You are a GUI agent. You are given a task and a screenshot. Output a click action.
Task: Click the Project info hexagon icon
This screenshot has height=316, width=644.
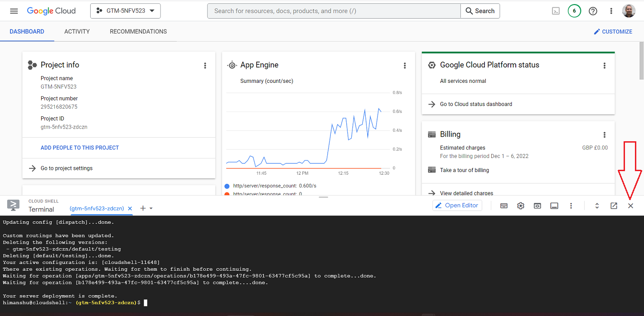point(32,65)
